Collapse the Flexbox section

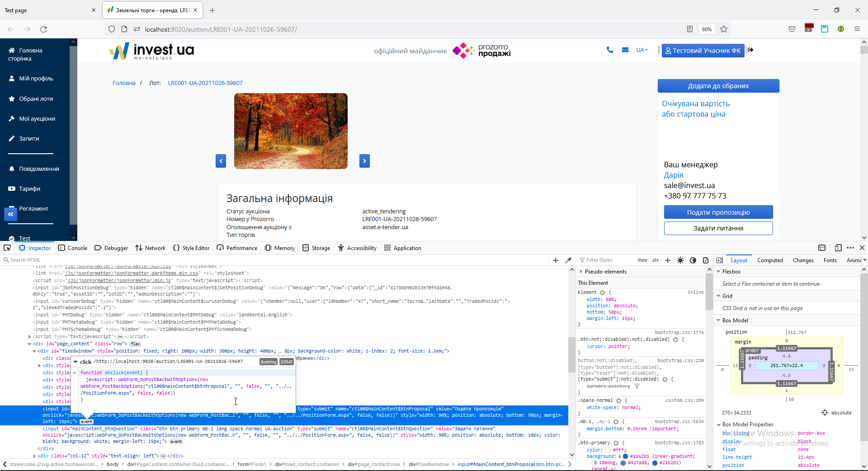[x=718, y=271]
